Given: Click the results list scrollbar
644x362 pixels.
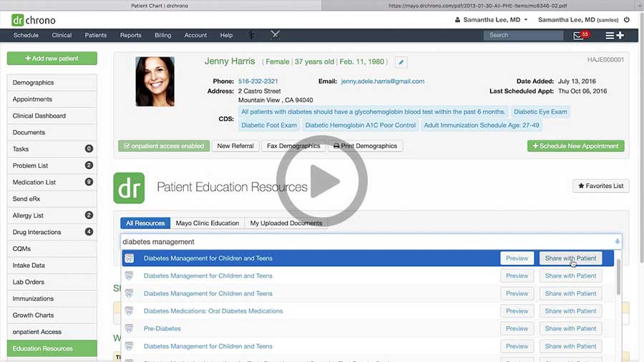Looking at the screenshot, I should (618, 279).
